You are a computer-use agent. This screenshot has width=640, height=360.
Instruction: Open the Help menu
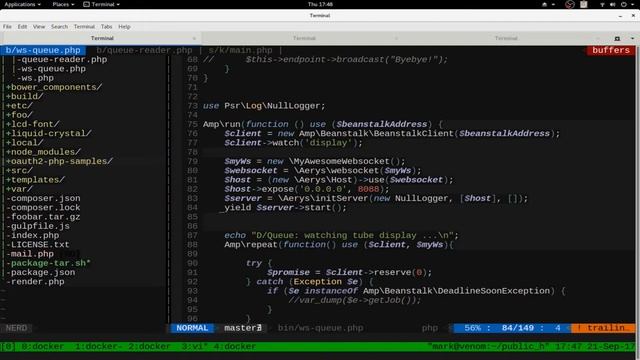tap(124, 27)
